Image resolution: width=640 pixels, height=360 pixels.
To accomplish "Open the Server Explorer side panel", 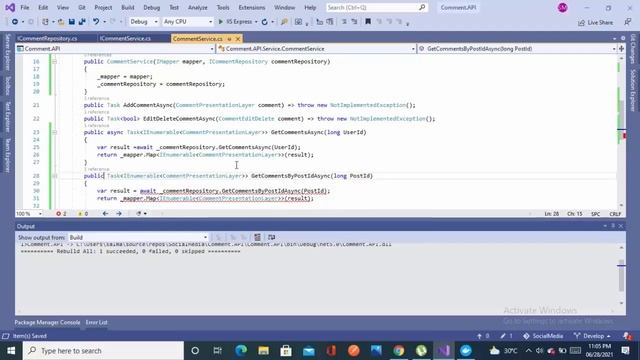I will 7,53.
